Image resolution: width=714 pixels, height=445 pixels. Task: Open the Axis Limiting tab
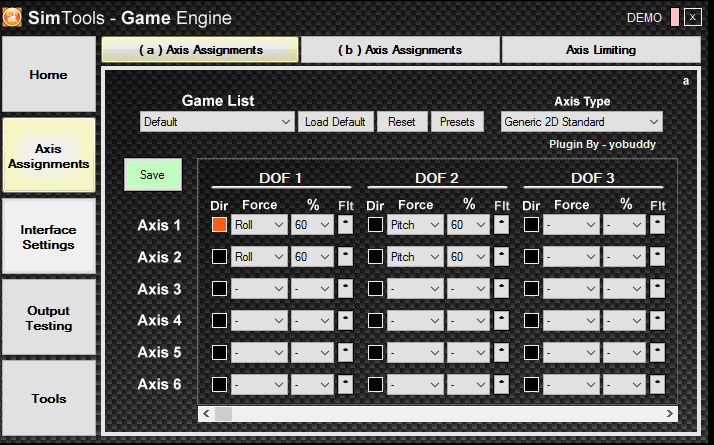601,50
